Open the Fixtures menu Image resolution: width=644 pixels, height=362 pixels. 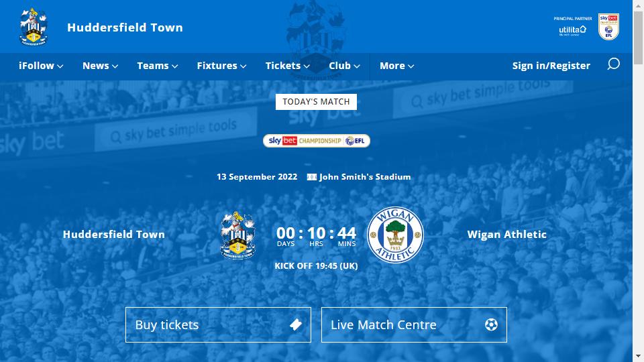pyautogui.click(x=221, y=66)
